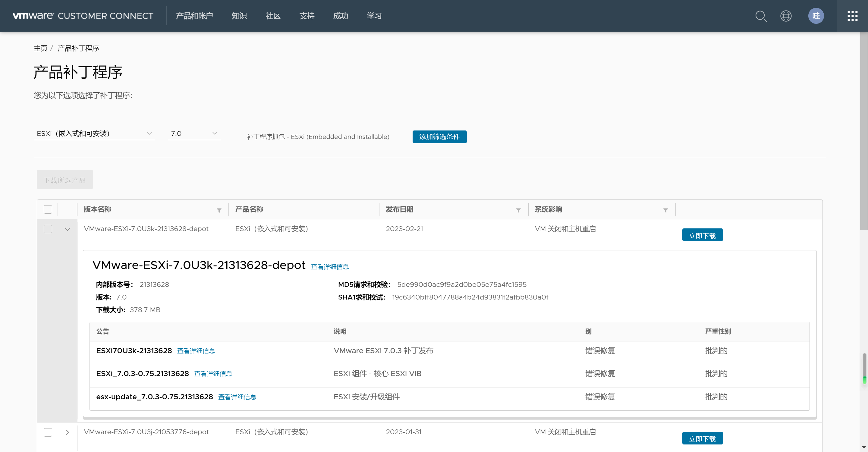868x452 pixels.
Task: Click the description ESXi 安装/升级组件
Action: click(x=366, y=397)
